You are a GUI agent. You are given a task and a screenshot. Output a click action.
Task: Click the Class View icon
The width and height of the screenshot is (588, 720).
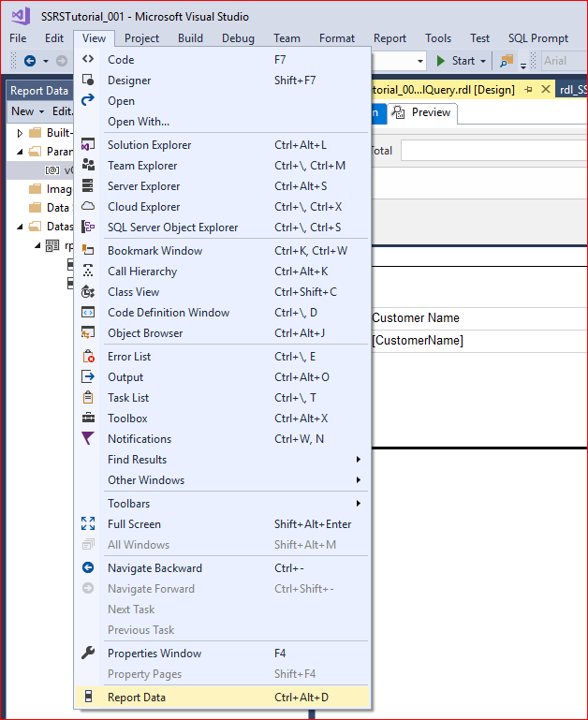[x=88, y=291]
